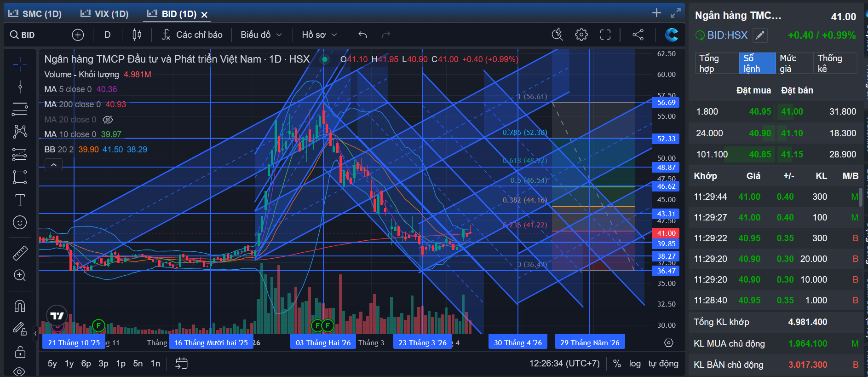This screenshot has height=377, width=868.
Task: Open the Thống kê tab
Action: tap(834, 63)
